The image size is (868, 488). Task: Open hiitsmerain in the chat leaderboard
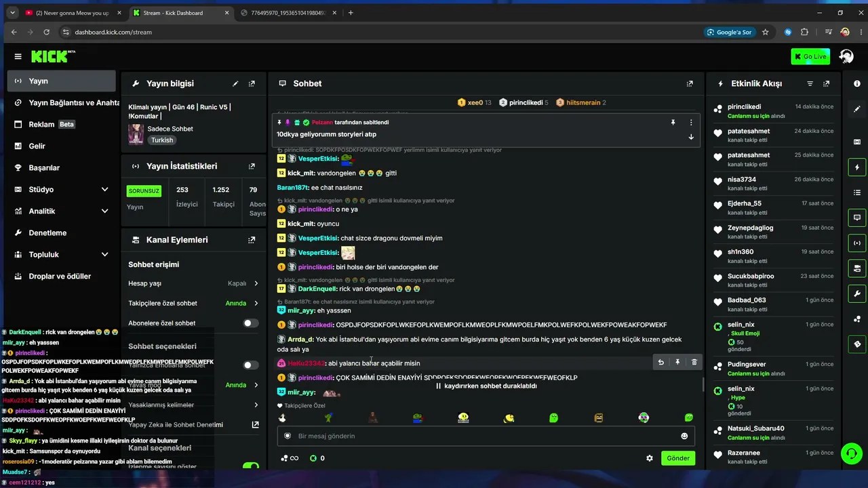[x=581, y=102]
